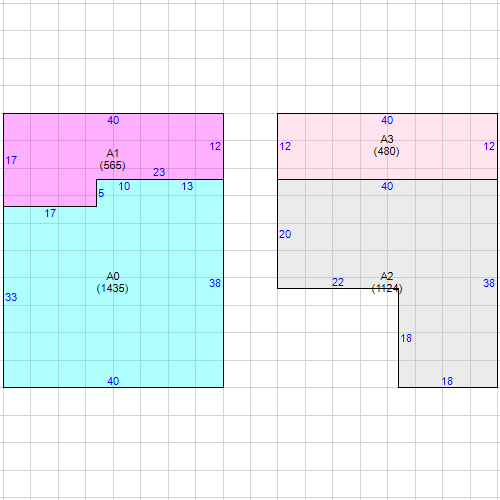Click the 38 dimension on A2's right side
The width and height of the screenshot is (500, 500).
[x=489, y=283]
